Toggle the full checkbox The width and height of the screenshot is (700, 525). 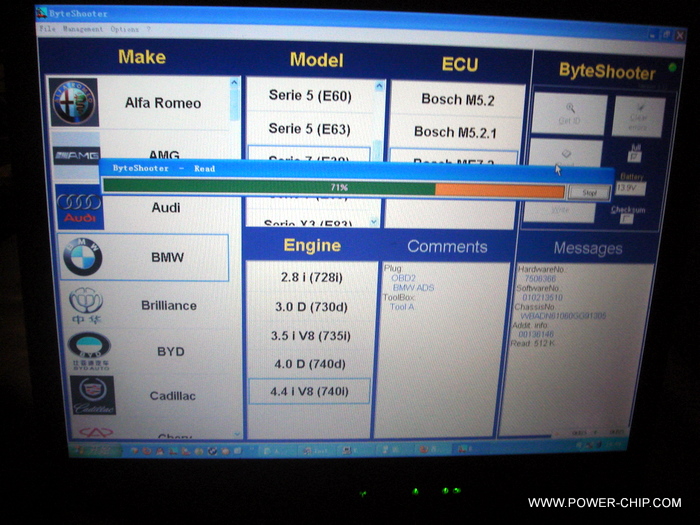coord(634,156)
